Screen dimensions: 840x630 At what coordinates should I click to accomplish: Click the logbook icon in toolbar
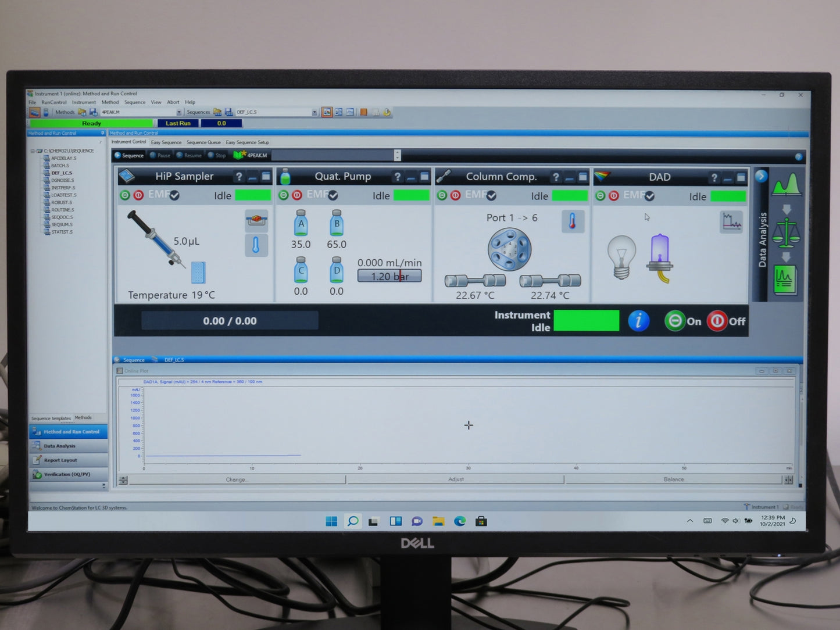coord(363,112)
